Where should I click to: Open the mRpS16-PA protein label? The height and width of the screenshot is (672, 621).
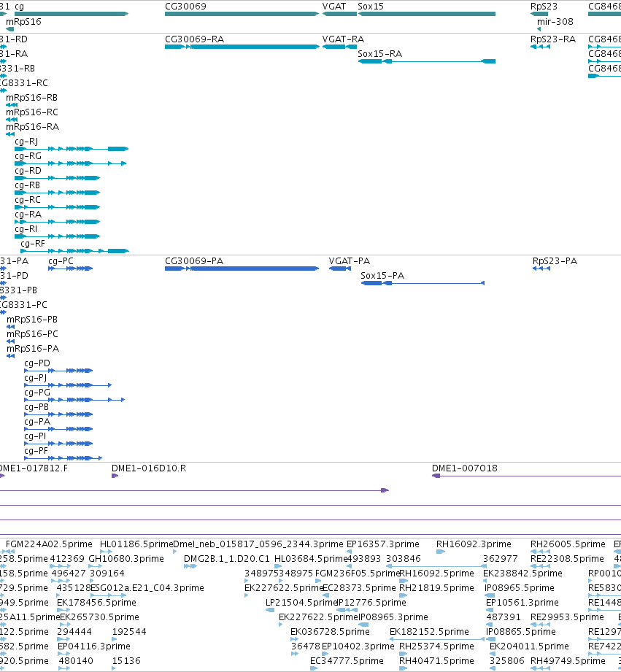pos(33,349)
